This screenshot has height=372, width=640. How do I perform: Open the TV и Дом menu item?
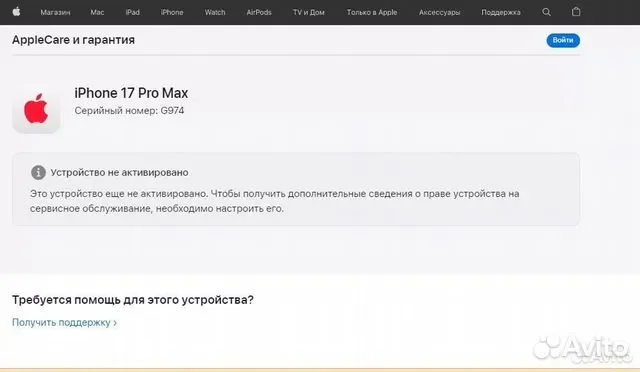click(x=309, y=13)
